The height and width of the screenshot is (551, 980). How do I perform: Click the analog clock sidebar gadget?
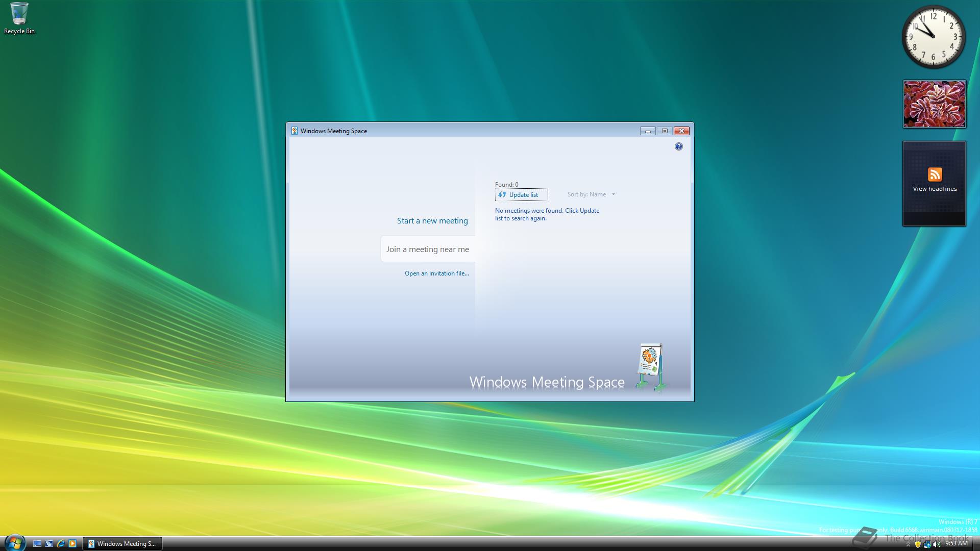coord(934,37)
